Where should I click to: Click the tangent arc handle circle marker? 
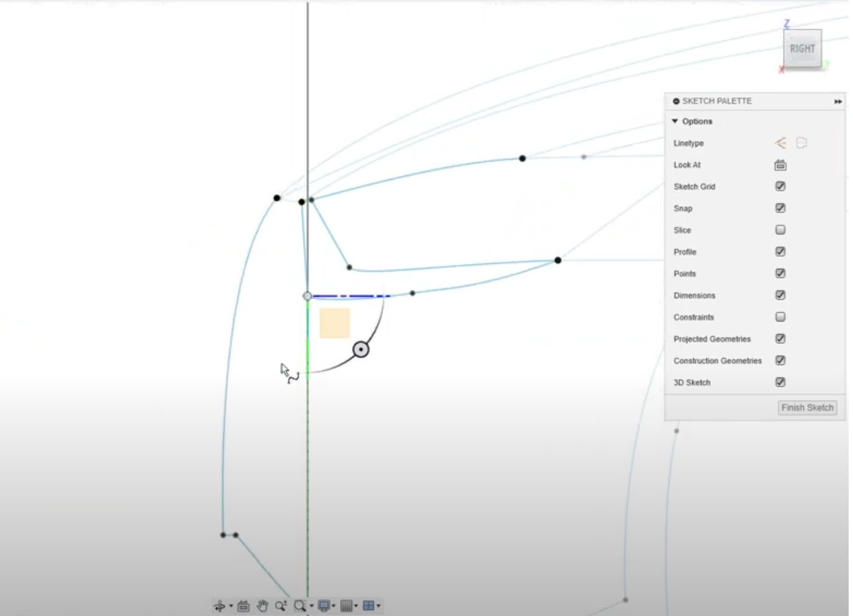tap(361, 350)
